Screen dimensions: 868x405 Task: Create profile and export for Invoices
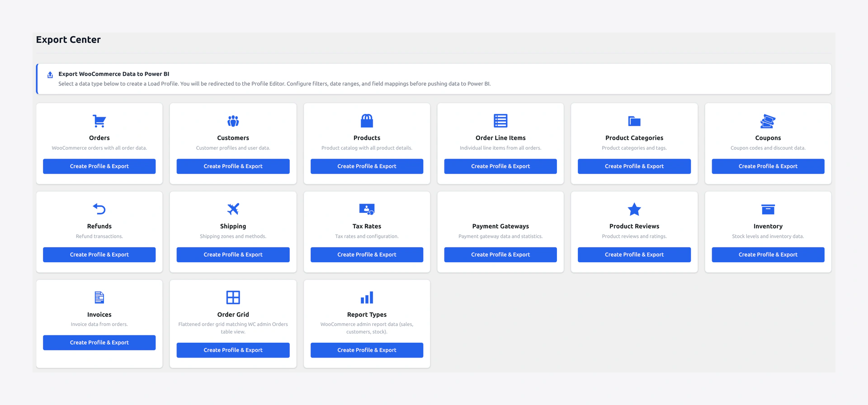coord(99,343)
